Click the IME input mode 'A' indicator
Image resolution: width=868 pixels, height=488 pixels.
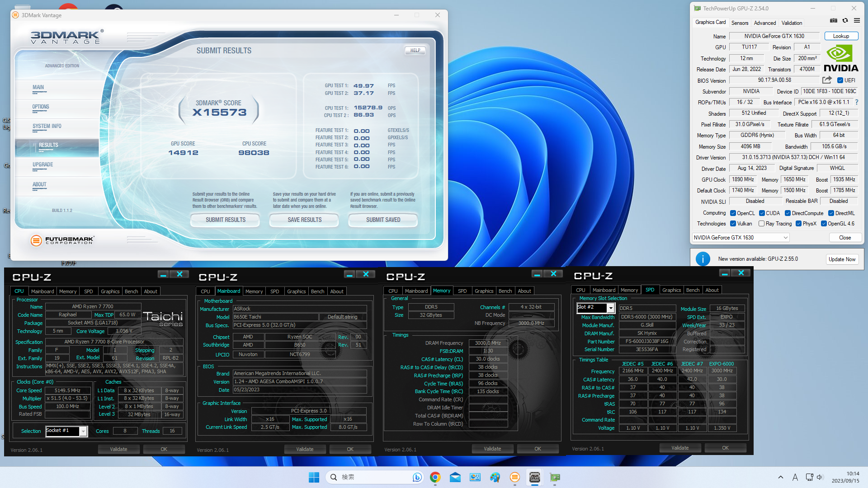tap(795, 477)
